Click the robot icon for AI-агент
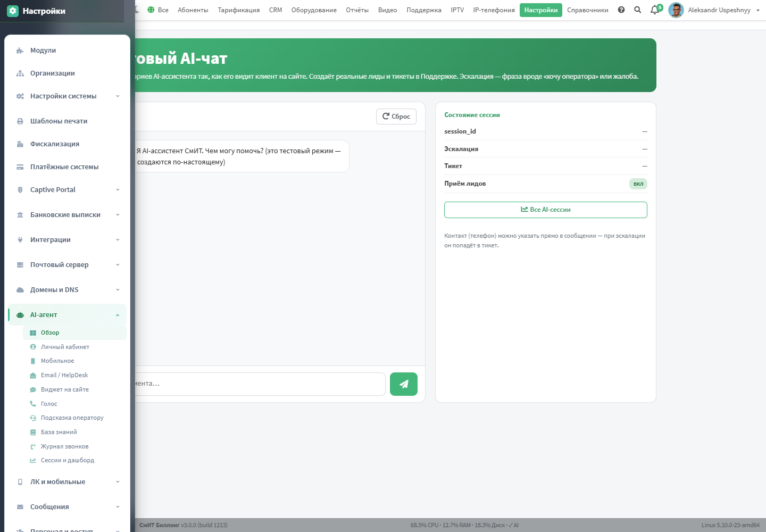 [20, 315]
